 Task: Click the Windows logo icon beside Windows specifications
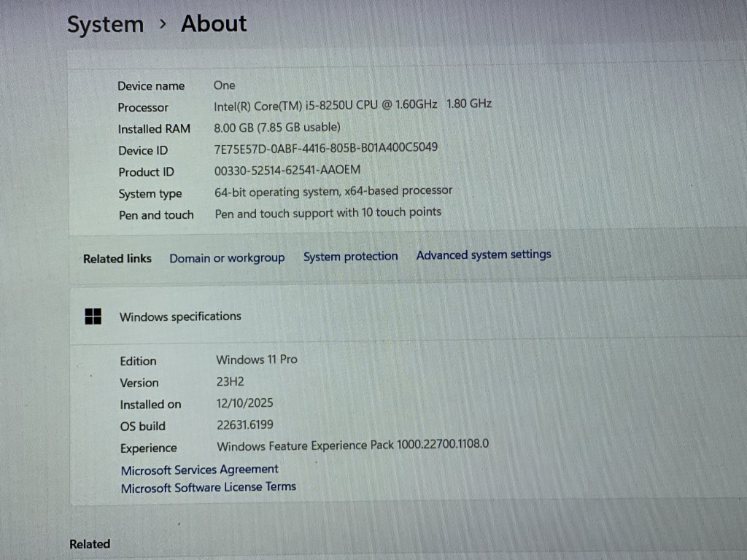tap(93, 316)
